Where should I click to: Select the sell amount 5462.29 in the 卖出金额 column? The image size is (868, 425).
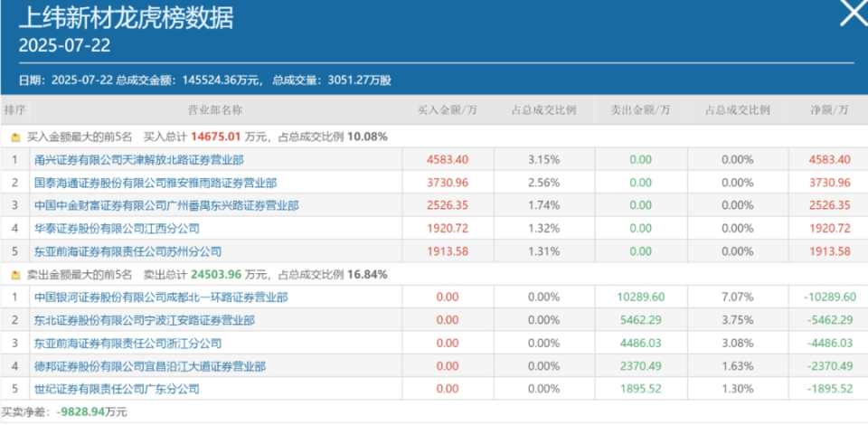(640, 320)
